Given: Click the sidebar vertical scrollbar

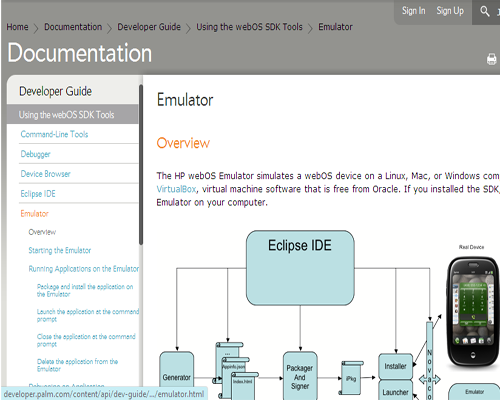Looking at the screenshot, I should [x=141, y=165].
